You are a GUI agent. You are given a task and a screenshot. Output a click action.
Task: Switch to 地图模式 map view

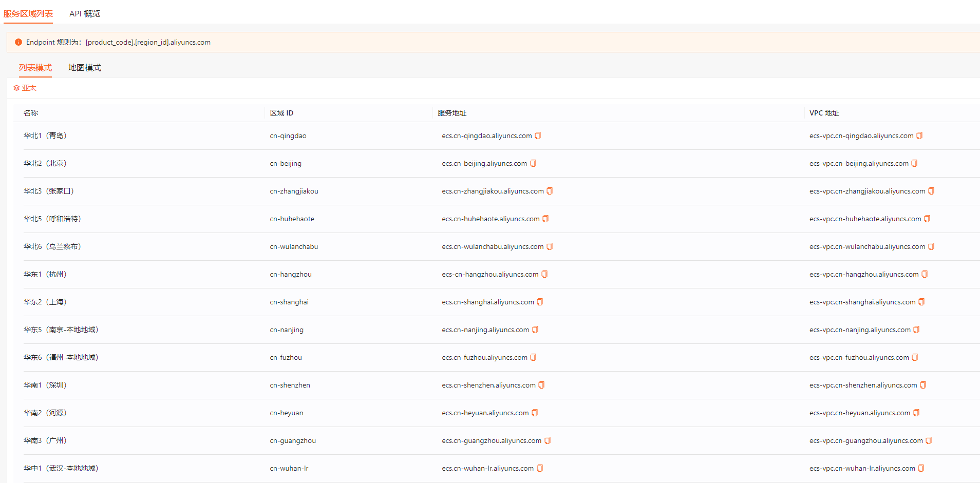[x=85, y=68]
